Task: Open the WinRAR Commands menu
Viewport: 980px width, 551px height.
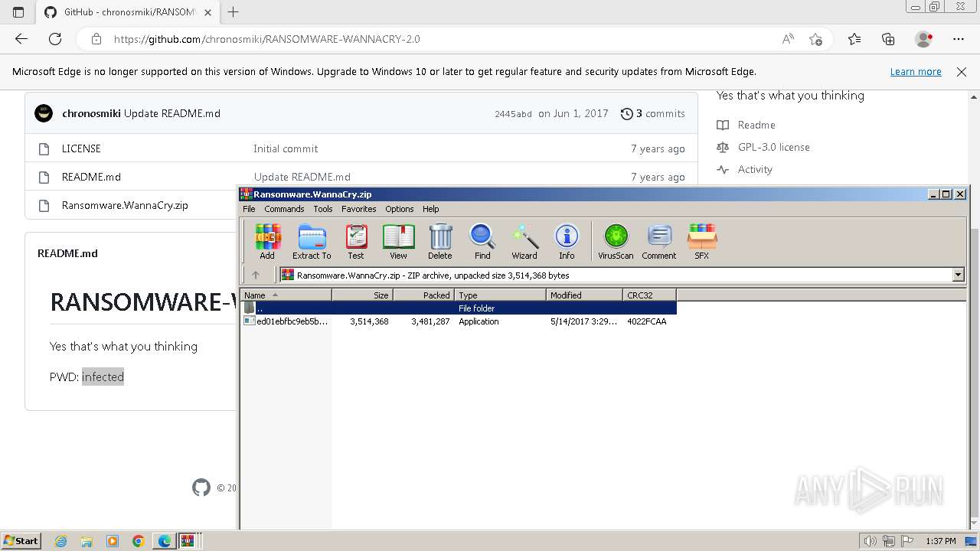Action: [x=284, y=209]
